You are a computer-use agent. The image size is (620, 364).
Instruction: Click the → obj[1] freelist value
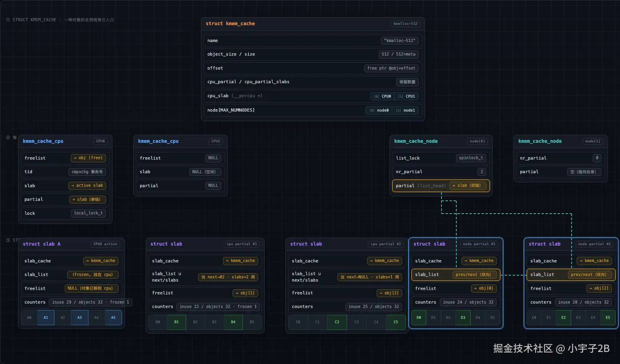click(x=245, y=293)
